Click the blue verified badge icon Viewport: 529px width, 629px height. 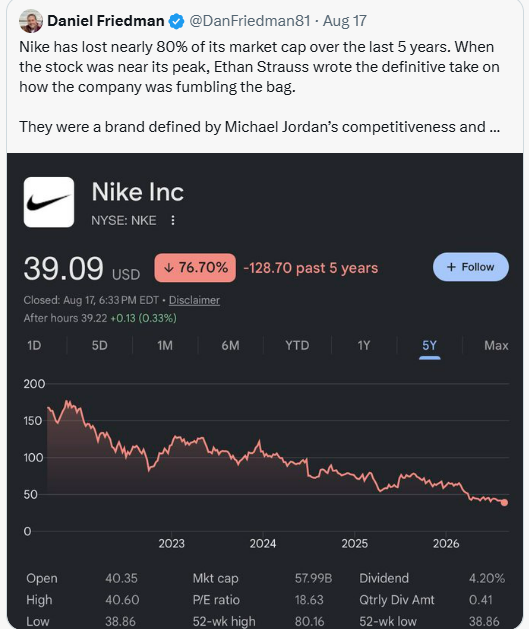176,21
